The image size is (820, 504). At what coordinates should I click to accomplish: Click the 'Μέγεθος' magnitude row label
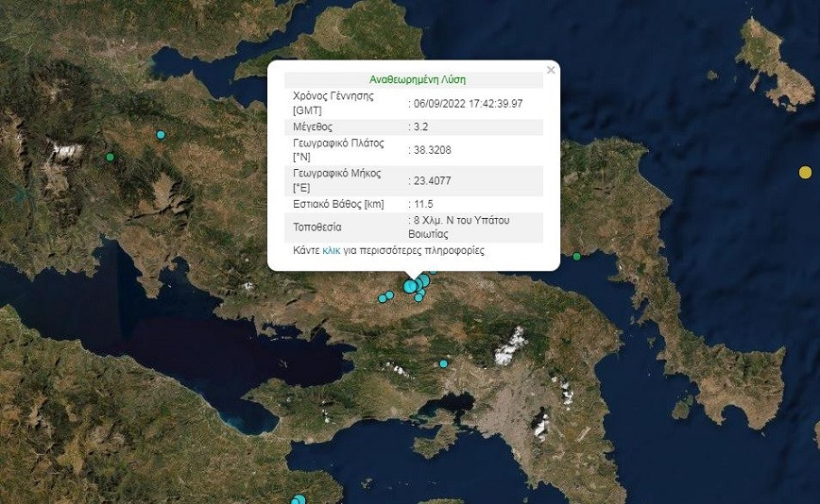(x=314, y=126)
